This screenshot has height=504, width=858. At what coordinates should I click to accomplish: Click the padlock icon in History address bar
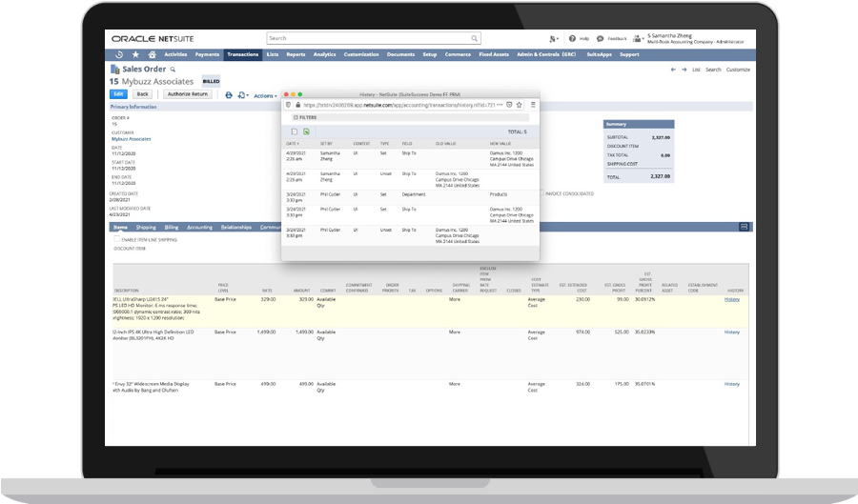[297, 105]
